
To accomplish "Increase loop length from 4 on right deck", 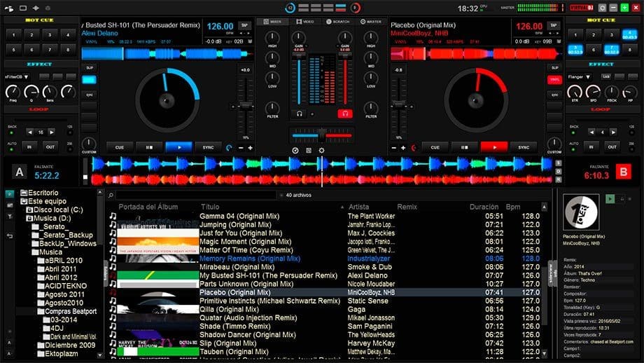I will pyautogui.click(x=613, y=132).
